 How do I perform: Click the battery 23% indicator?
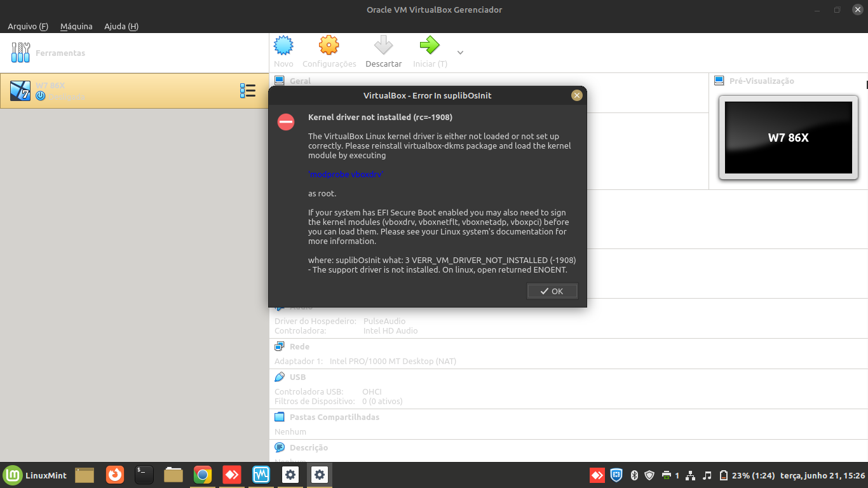(x=747, y=475)
